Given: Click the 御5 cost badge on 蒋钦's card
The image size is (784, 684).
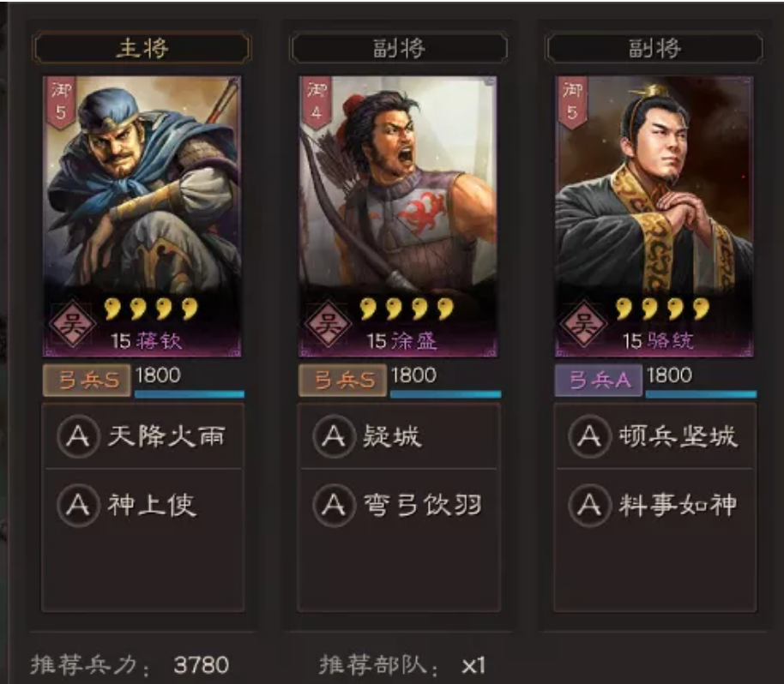Looking at the screenshot, I should pyautogui.click(x=61, y=102).
